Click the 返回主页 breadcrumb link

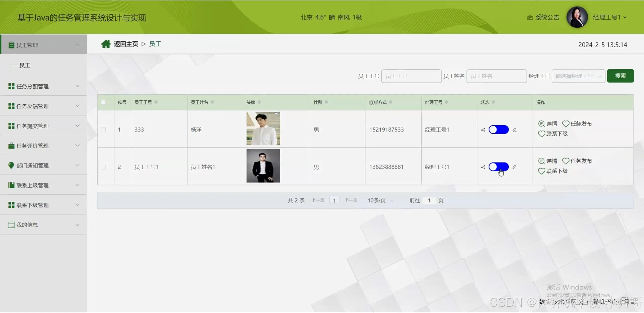(126, 44)
